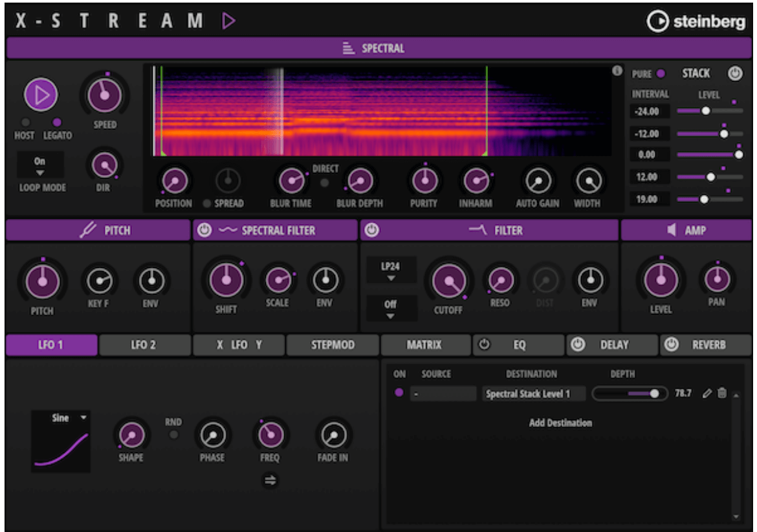Image resolution: width=757 pixels, height=532 pixels.
Task: Toggle the Filter section power button
Action: [371, 230]
